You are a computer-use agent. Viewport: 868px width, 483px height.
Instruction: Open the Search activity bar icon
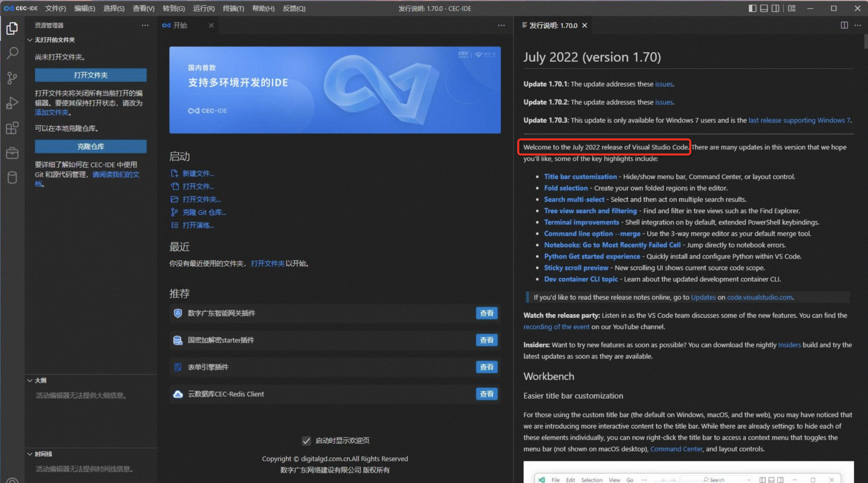coord(12,53)
